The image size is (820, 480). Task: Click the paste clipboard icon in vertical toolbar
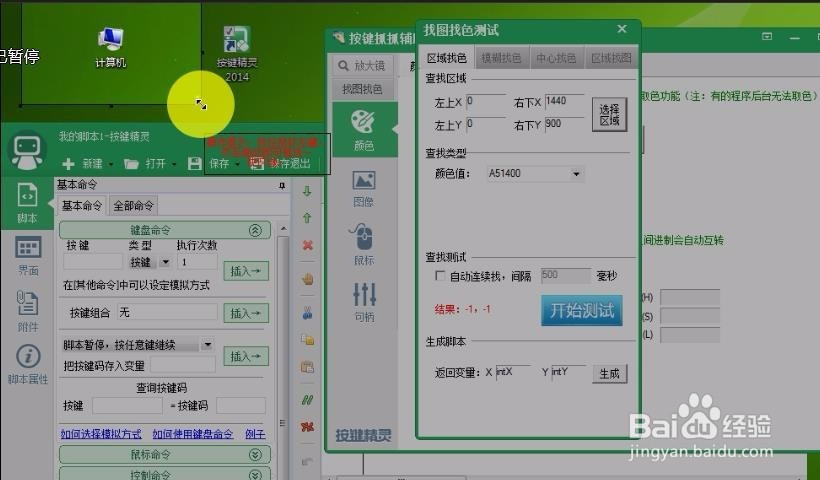click(x=308, y=367)
